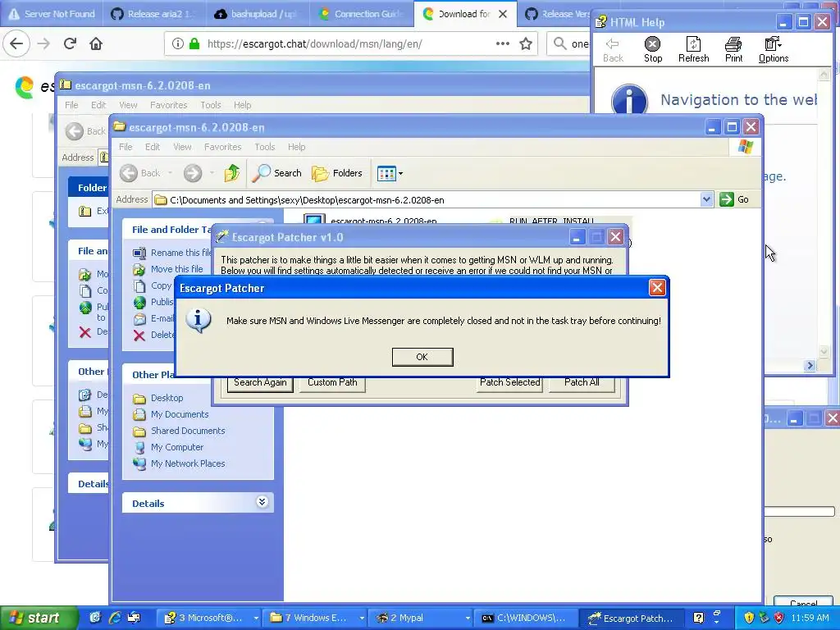Screen dimensions: 840x630
Task: Open the File menu in front Explorer
Action: point(126,147)
